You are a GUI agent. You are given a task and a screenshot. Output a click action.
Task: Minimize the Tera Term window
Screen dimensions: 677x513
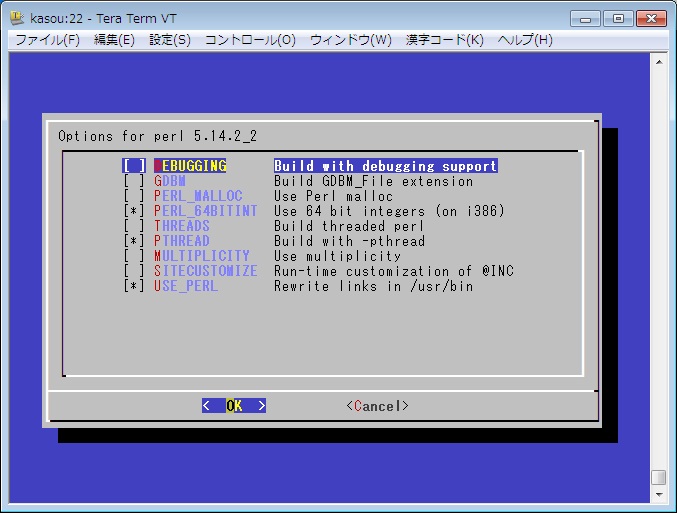(585, 19)
